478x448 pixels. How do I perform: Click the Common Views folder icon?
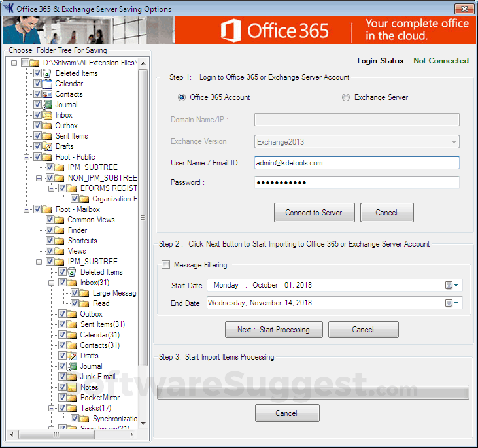59,220
